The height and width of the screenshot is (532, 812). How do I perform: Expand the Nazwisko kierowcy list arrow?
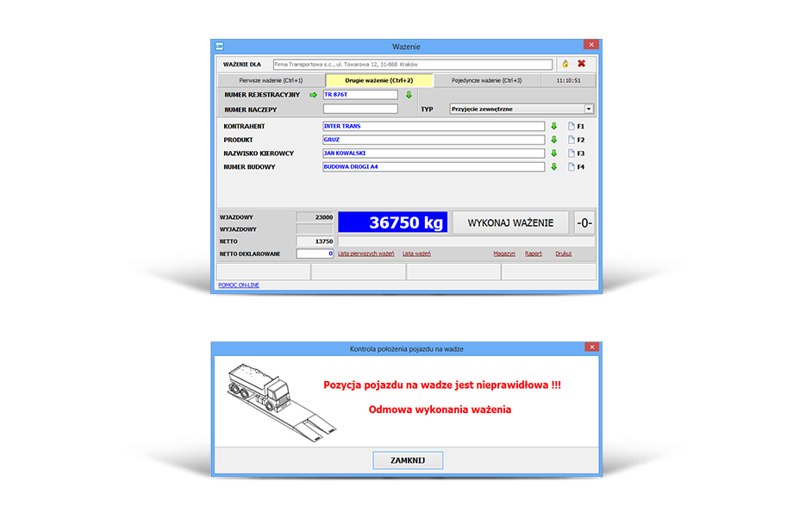(553, 153)
